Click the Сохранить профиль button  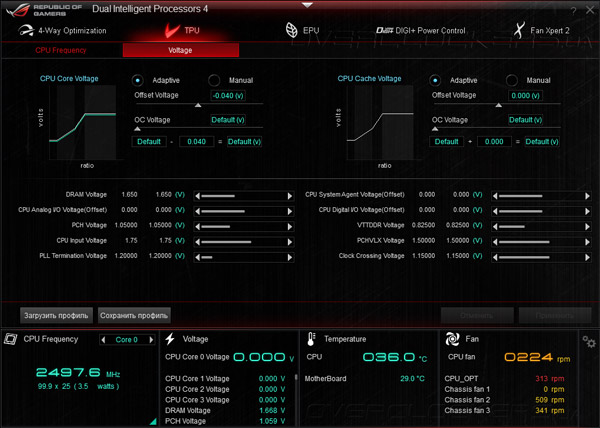coord(134,316)
